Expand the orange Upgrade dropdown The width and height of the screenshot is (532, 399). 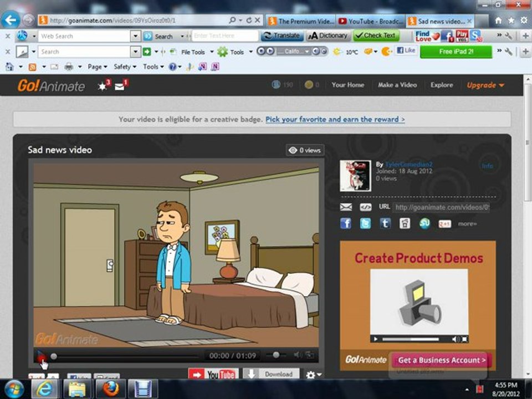[485, 85]
